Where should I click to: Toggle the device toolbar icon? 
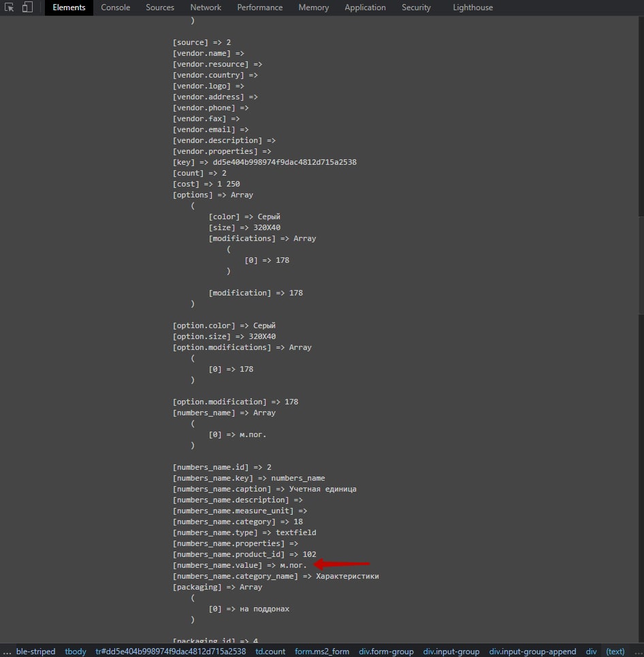pyautogui.click(x=27, y=7)
